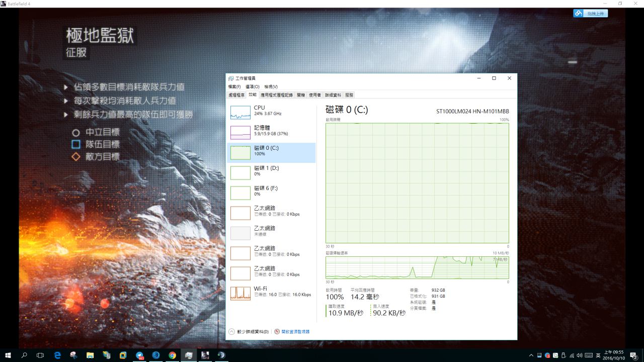Select the 記憶體 performance entry
This screenshot has width=644, height=362.
pos(272,133)
